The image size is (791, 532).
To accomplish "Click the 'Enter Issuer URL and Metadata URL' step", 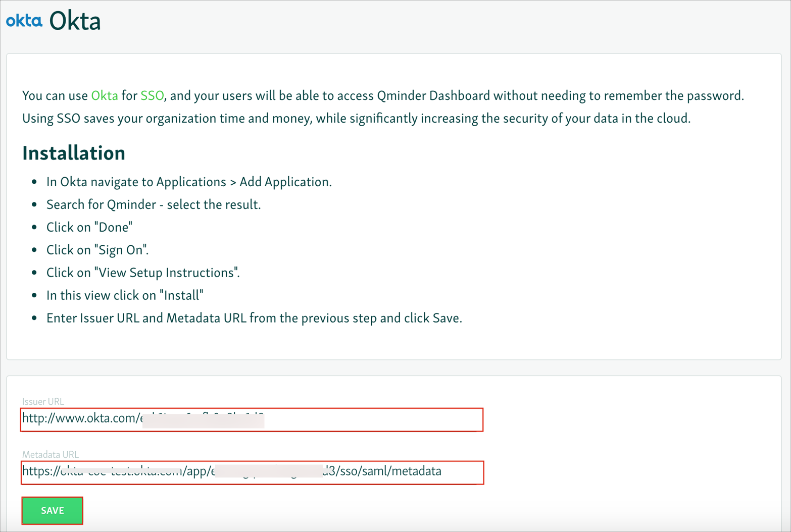I will tap(254, 318).
